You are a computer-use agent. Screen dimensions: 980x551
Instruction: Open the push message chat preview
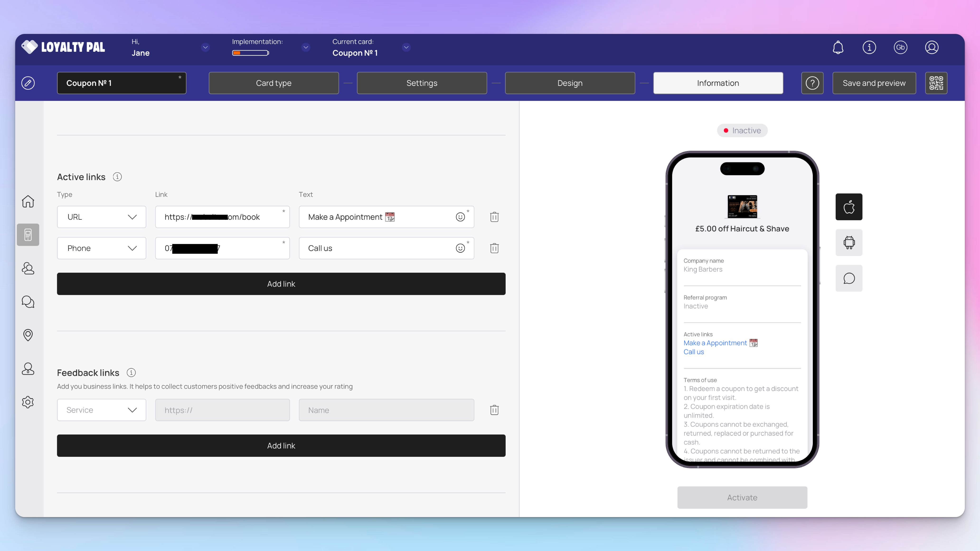tap(849, 278)
